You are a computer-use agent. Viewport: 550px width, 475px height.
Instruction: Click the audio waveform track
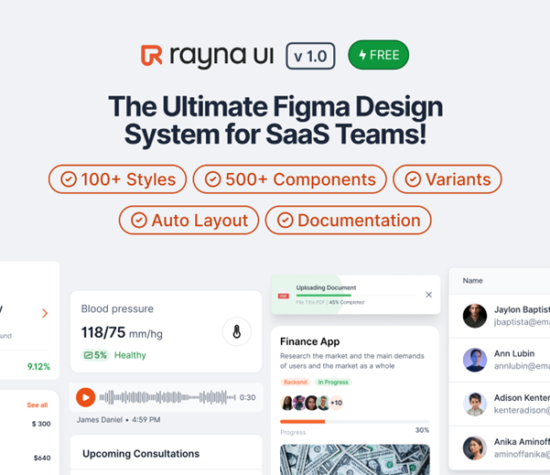pyautogui.click(x=167, y=397)
